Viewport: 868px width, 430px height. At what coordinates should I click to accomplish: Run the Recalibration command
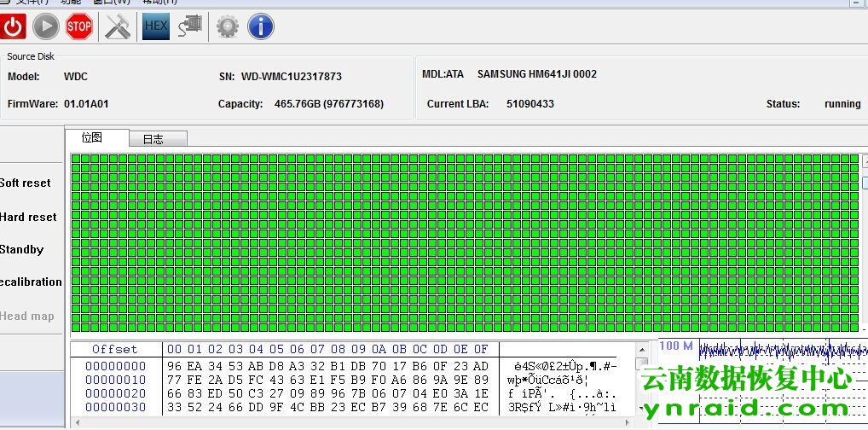coord(31,282)
